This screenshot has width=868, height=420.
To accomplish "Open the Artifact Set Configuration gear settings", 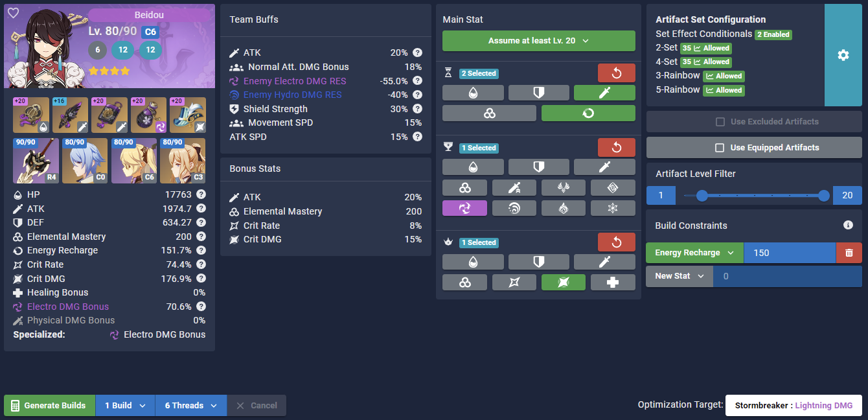I will coord(843,55).
